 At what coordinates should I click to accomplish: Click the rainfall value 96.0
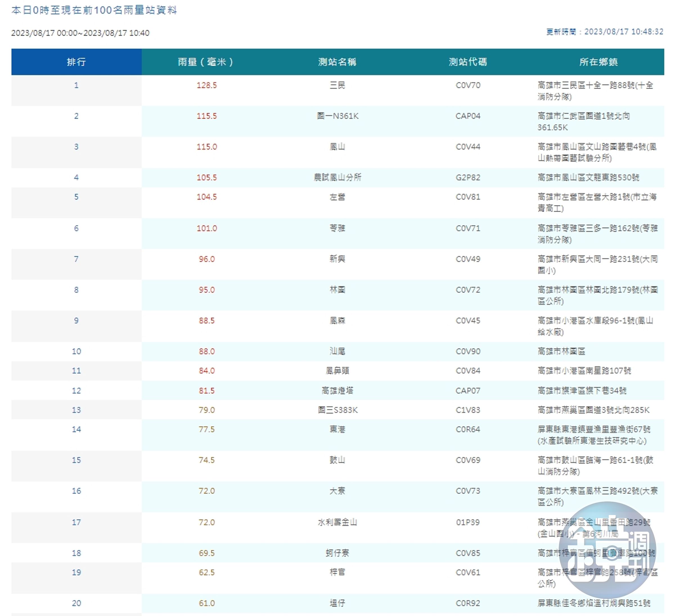coord(207,259)
